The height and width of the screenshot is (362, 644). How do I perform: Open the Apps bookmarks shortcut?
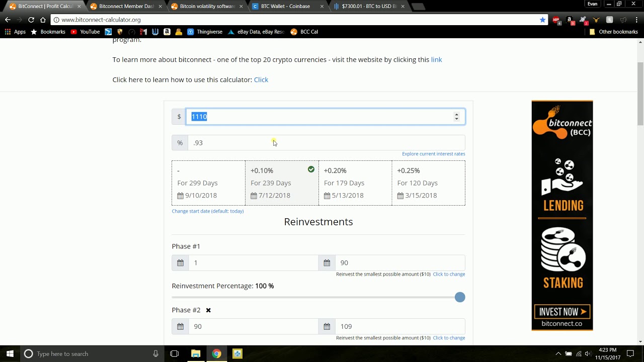tap(15, 32)
